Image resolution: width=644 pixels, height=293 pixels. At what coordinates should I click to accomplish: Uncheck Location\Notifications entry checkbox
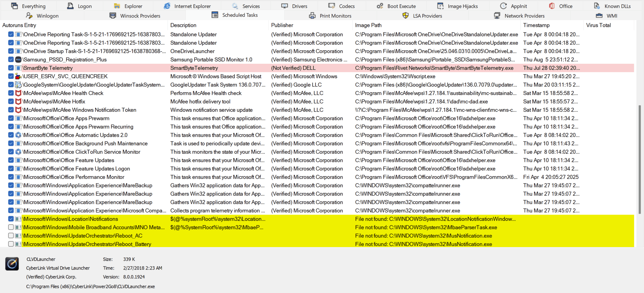tap(11, 219)
